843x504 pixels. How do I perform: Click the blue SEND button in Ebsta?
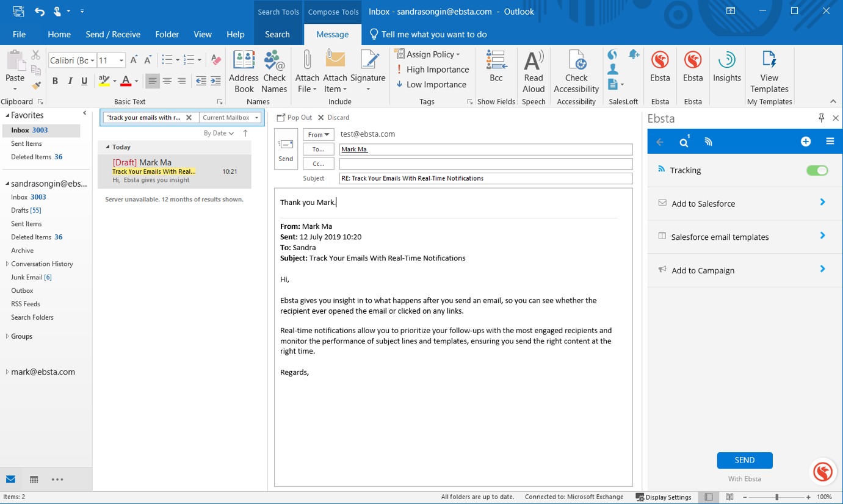744,460
